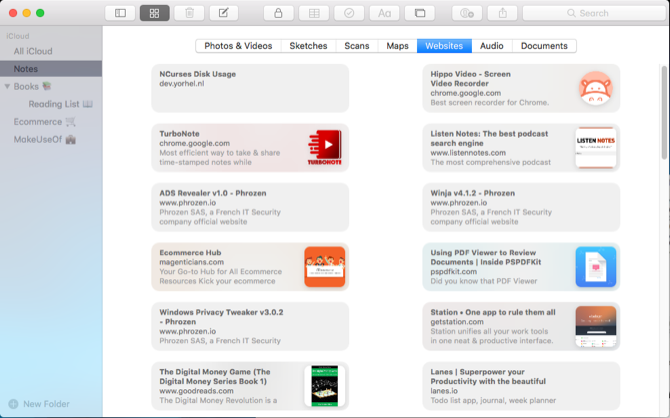Toggle the sidebar folders view button
Screen dimensions: 670x418
pyautogui.click(x=120, y=13)
